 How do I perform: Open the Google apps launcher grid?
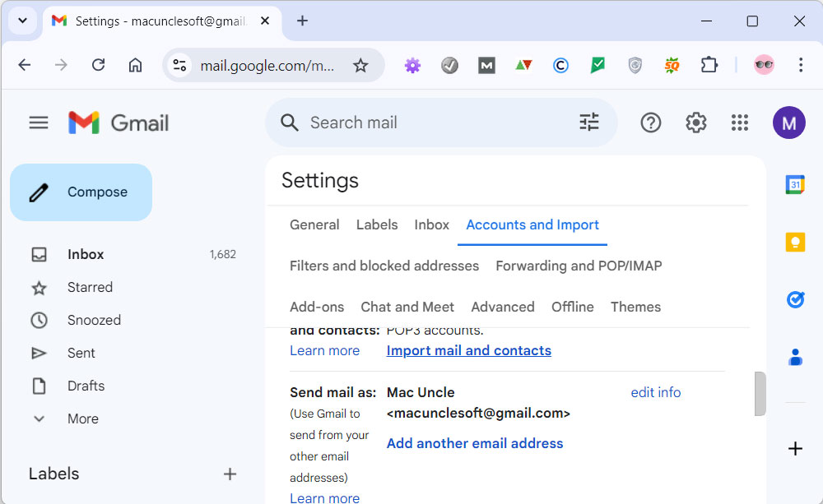(x=739, y=122)
